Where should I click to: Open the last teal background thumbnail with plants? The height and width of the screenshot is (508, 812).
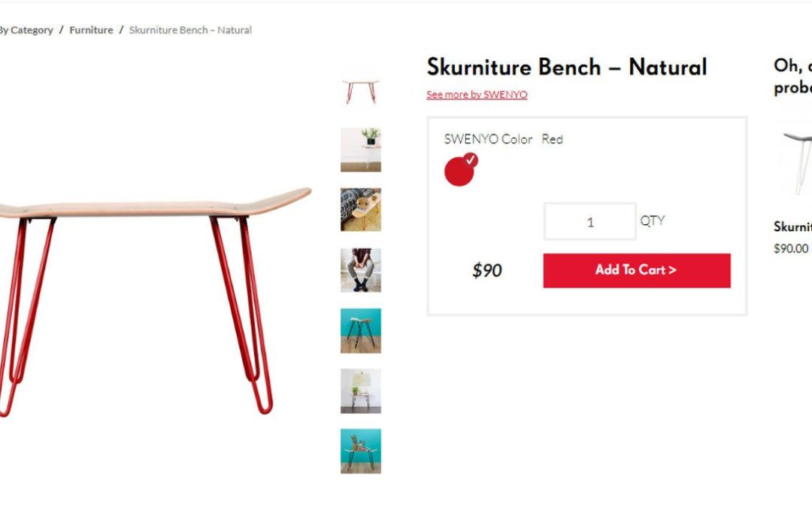360,451
